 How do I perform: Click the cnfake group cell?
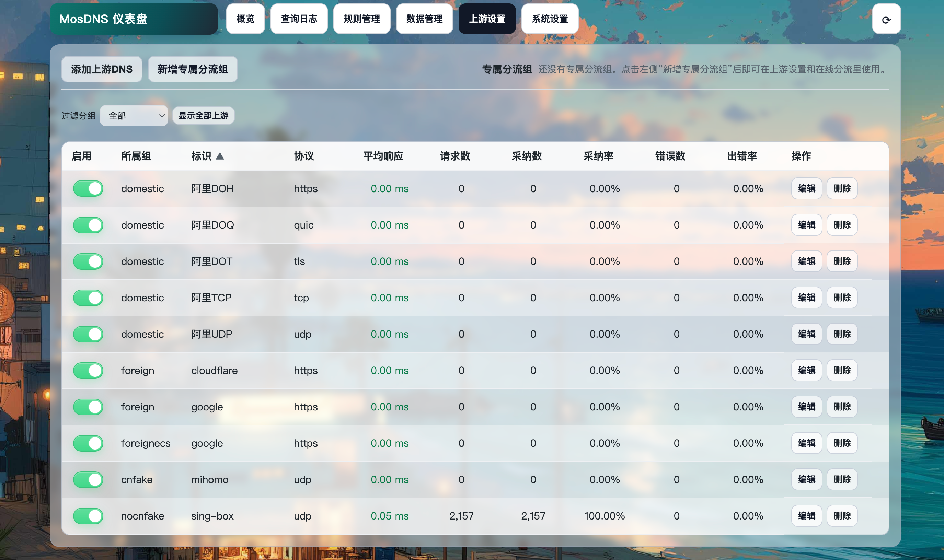tap(137, 480)
